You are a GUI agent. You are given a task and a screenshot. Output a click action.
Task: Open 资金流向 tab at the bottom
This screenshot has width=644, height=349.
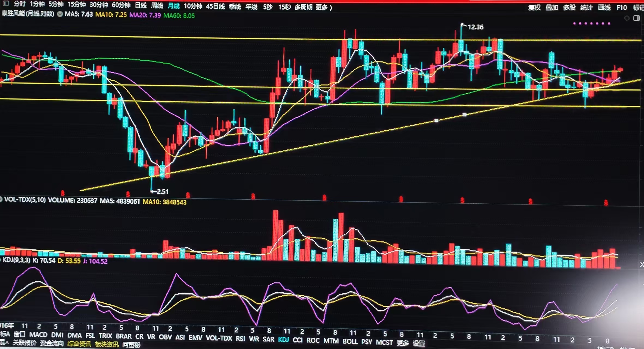pyautogui.click(x=52, y=343)
